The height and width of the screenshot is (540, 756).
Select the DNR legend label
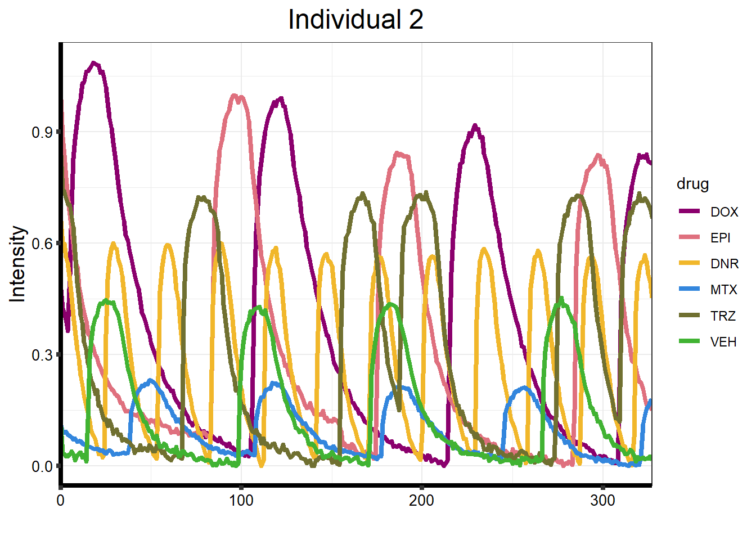(x=724, y=264)
